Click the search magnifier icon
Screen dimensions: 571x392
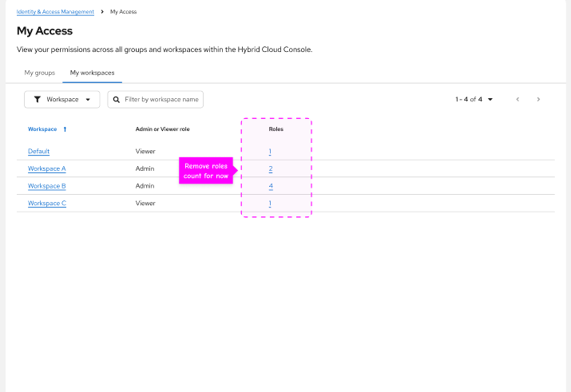coord(117,99)
